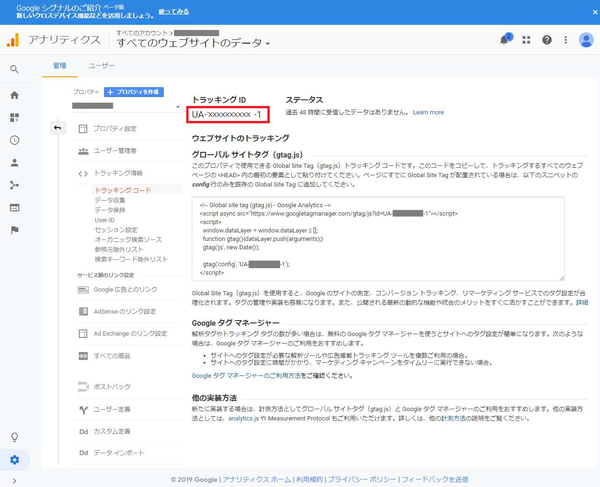Screen dimensions: 600x487
Task: Open the Realtime clock icon in sidebar
Action: point(14,139)
